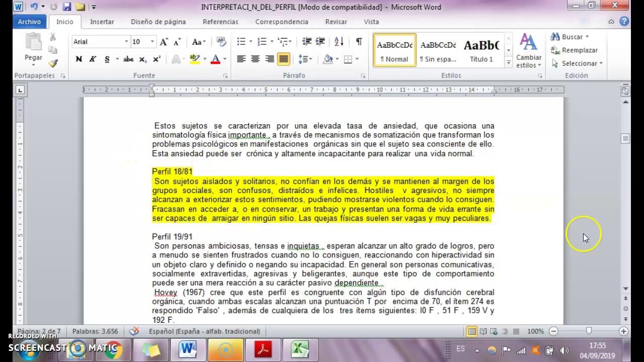Switch to the Correspondencia tab

282,22
